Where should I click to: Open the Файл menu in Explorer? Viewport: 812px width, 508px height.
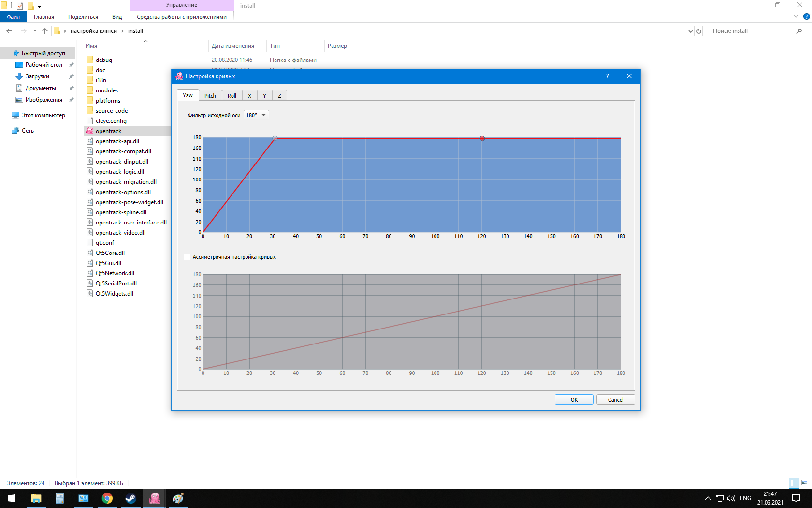(x=14, y=17)
